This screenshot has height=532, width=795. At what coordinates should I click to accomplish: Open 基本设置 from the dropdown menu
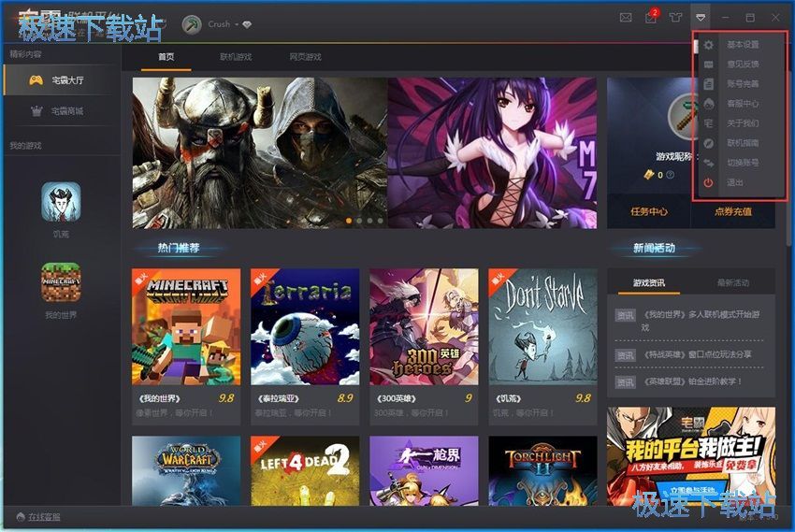(743, 45)
